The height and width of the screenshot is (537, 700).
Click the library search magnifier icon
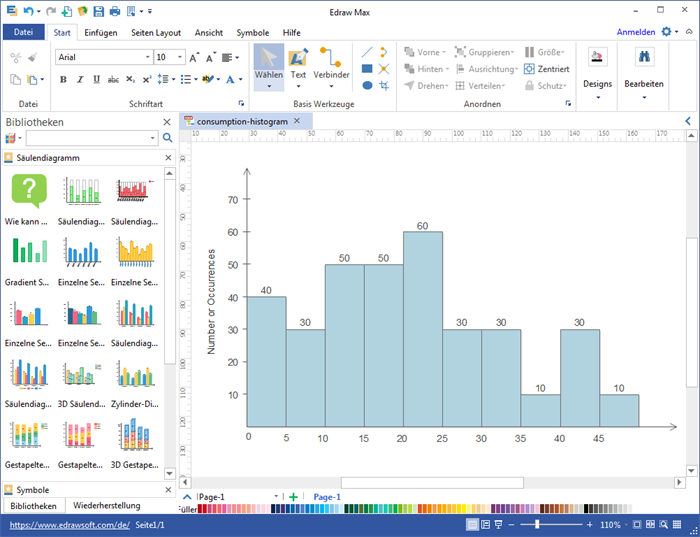167,138
